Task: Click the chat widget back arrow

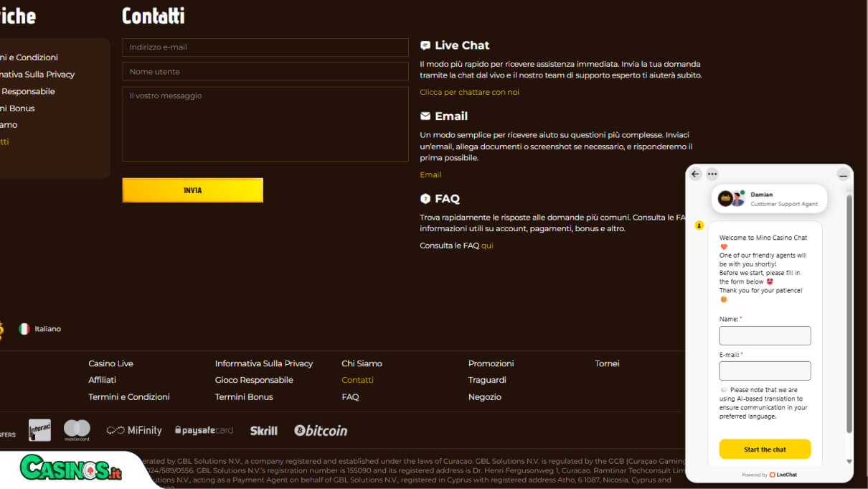Action: pyautogui.click(x=695, y=174)
